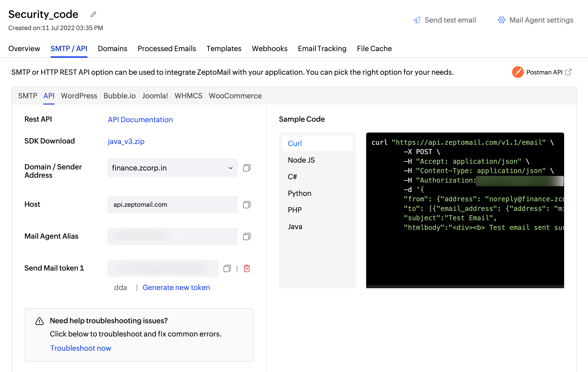Click the Send test email paper plane icon
This screenshot has height=372, width=588.
click(x=417, y=20)
